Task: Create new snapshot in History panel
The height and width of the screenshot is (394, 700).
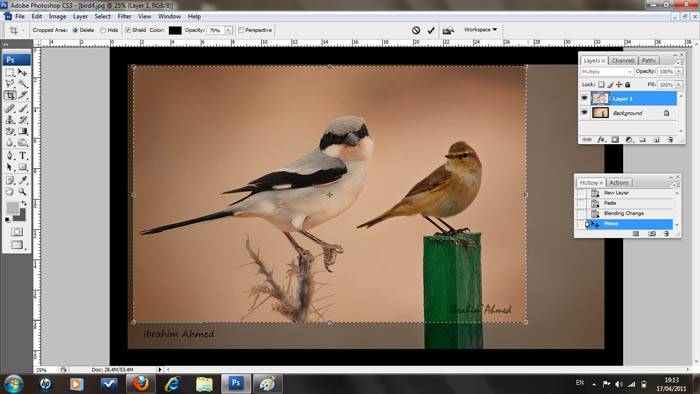Action: (652, 233)
